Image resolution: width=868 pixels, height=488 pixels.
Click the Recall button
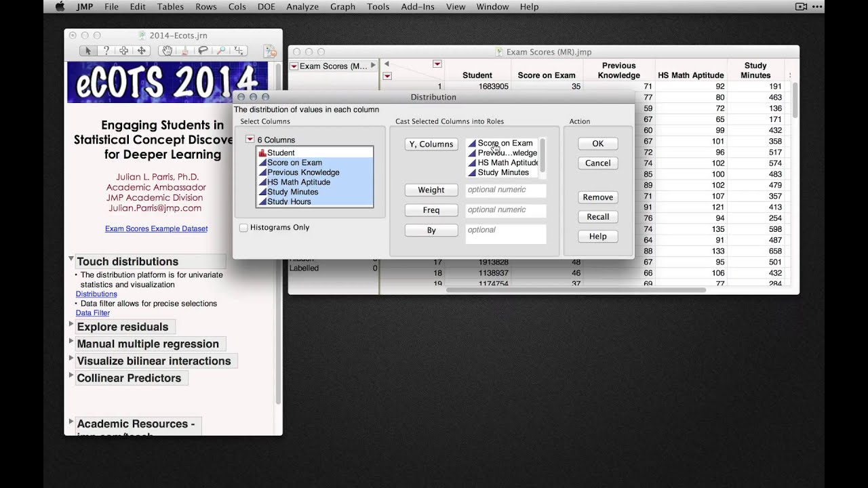pos(598,217)
